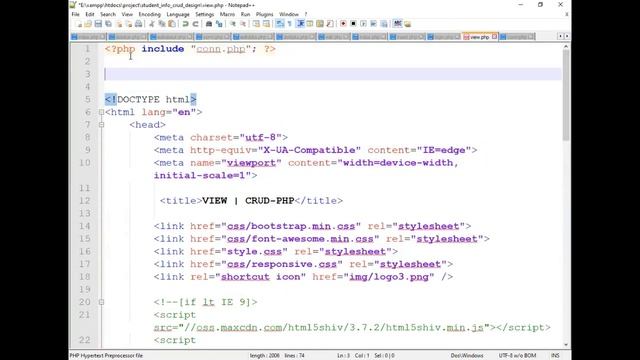
Task: Click 'Dos\Windows' in status bar
Action: pyautogui.click(x=467, y=356)
